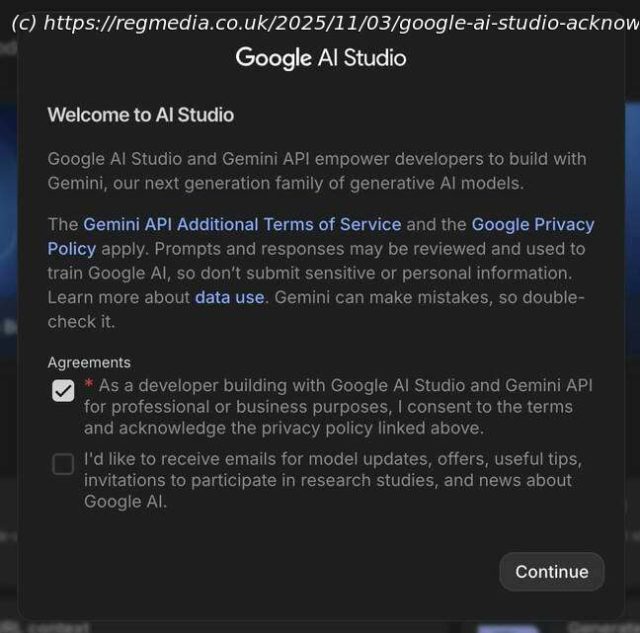Click the Welcome to AI Studio heading

(140, 115)
